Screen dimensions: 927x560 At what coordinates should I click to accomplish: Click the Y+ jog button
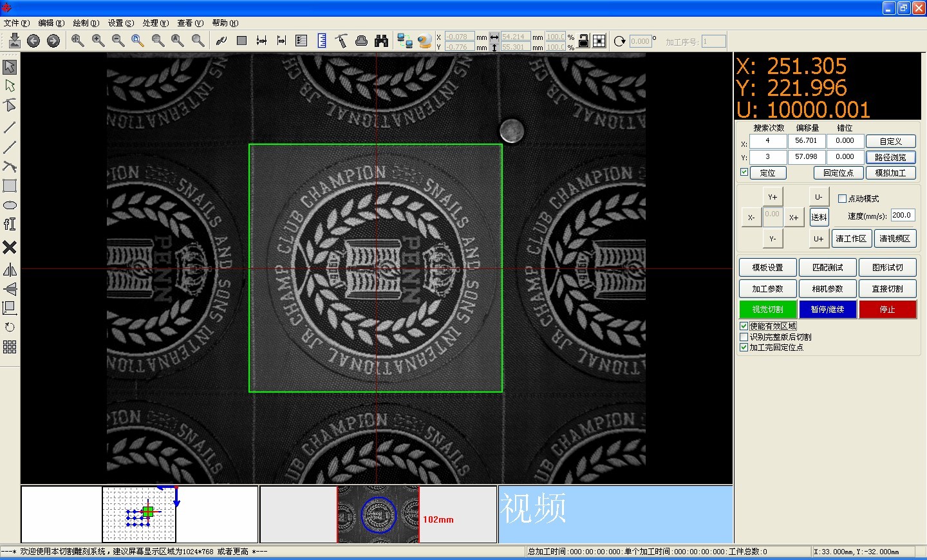pyautogui.click(x=772, y=197)
